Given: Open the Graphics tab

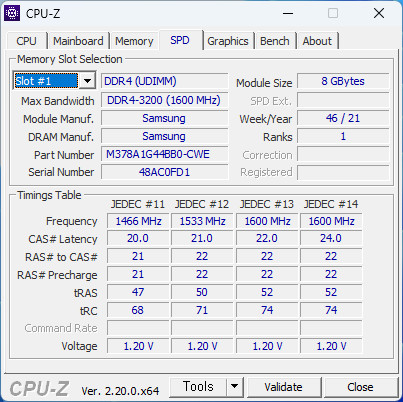Looking at the screenshot, I should (228, 41).
